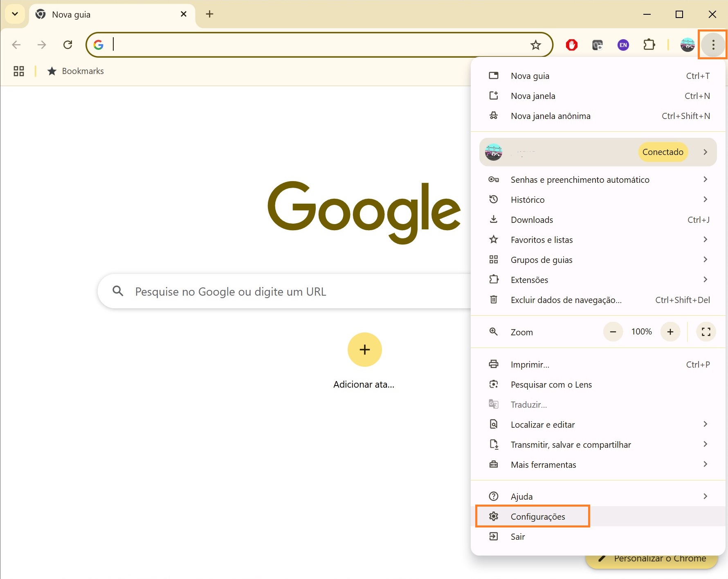728x579 pixels.
Task: Select Nova guia menu entry
Action: [x=598, y=76]
